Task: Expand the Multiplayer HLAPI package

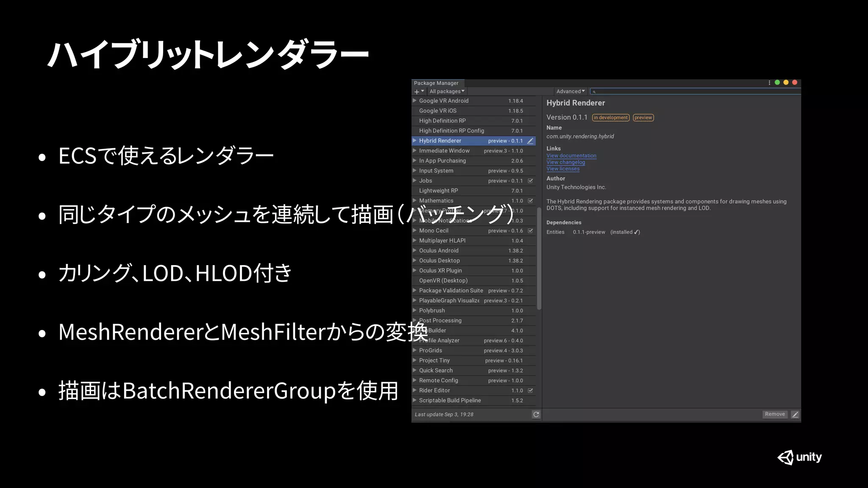Action: click(415, 241)
